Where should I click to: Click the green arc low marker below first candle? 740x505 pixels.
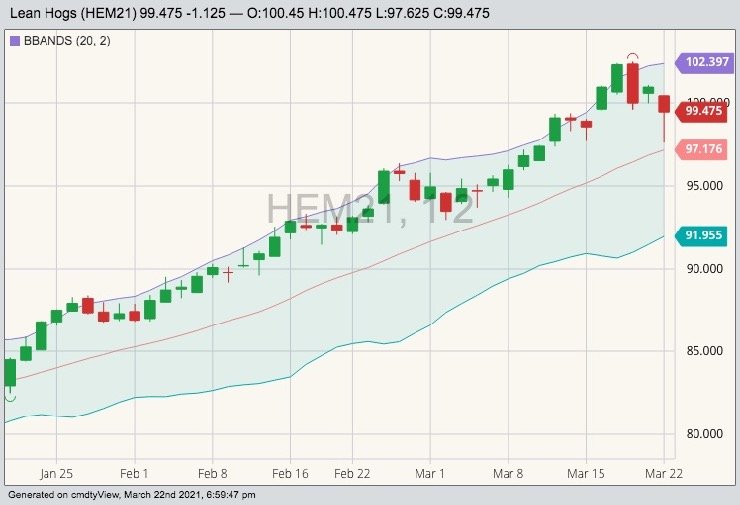pos(10,398)
